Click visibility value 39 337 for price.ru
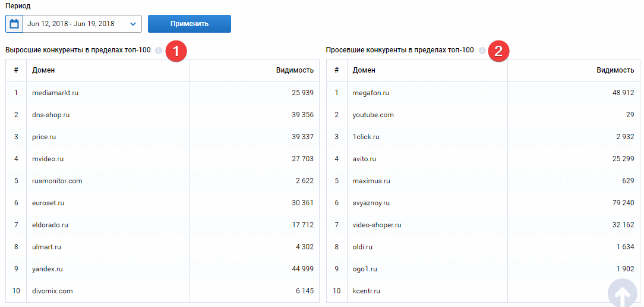Image resolution: width=644 pixels, height=307 pixels. (x=303, y=137)
